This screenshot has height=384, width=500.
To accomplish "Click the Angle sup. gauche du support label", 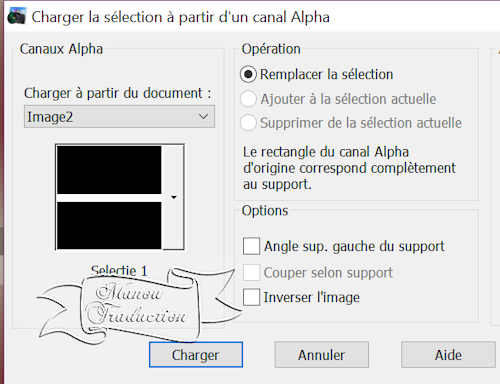I will pos(354,247).
